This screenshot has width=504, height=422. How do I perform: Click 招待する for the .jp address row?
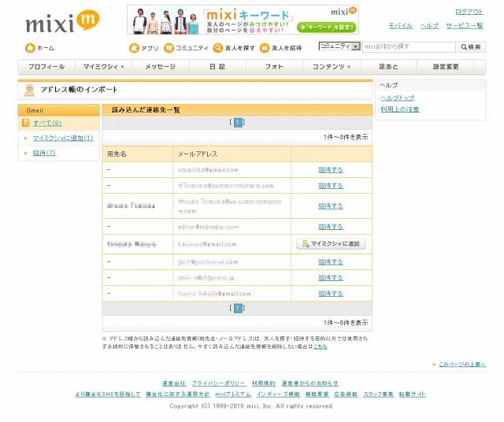[331, 278]
